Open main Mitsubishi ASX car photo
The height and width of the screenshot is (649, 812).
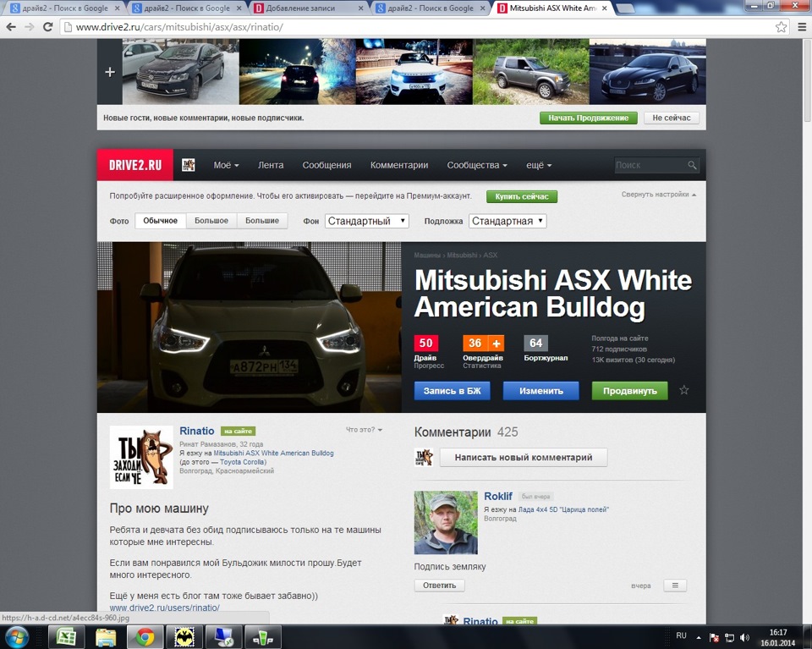pyautogui.click(x=249, y=327)
